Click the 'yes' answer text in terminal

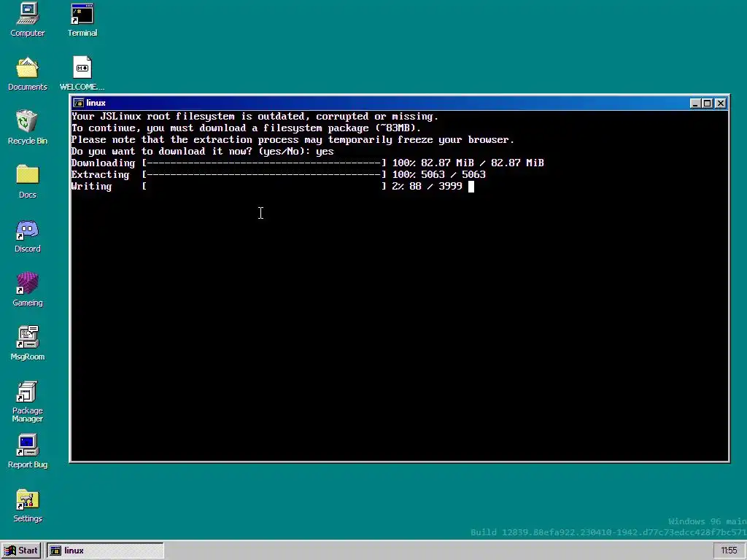coord(325,152)
